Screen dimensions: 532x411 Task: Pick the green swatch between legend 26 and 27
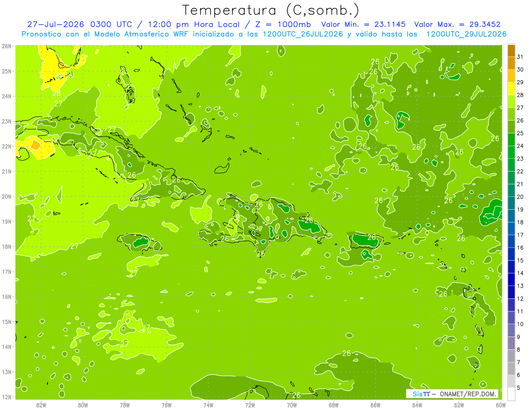[511, 114]
